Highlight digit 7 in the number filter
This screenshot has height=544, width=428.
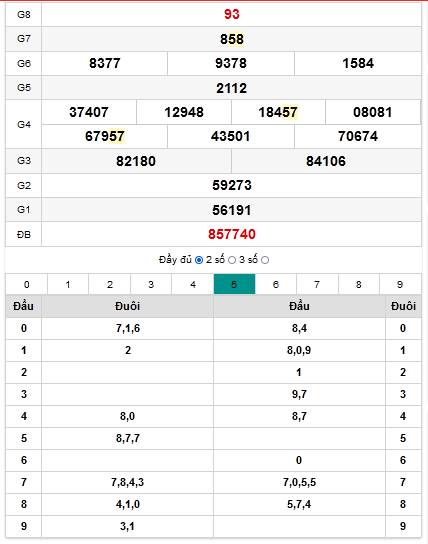(317, 284)
